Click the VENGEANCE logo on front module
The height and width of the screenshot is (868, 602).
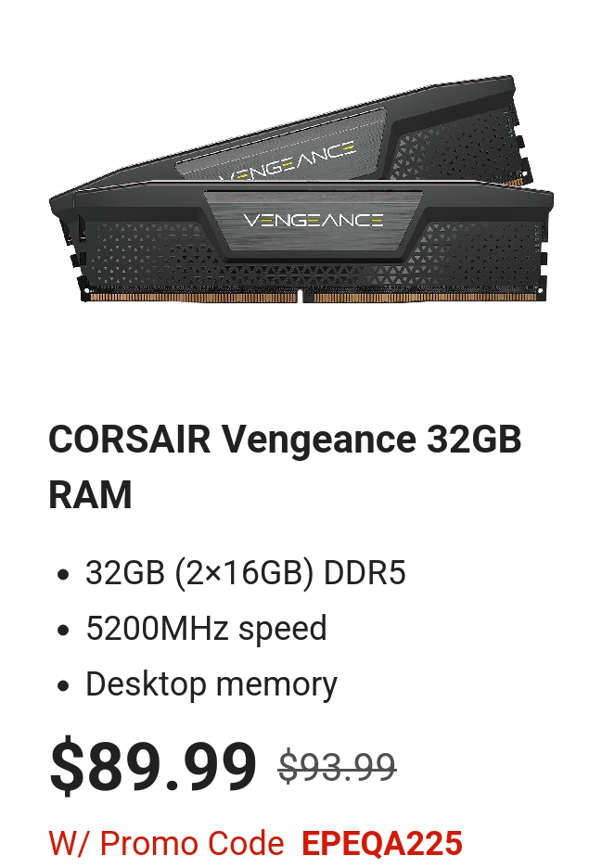click(314, 221)
